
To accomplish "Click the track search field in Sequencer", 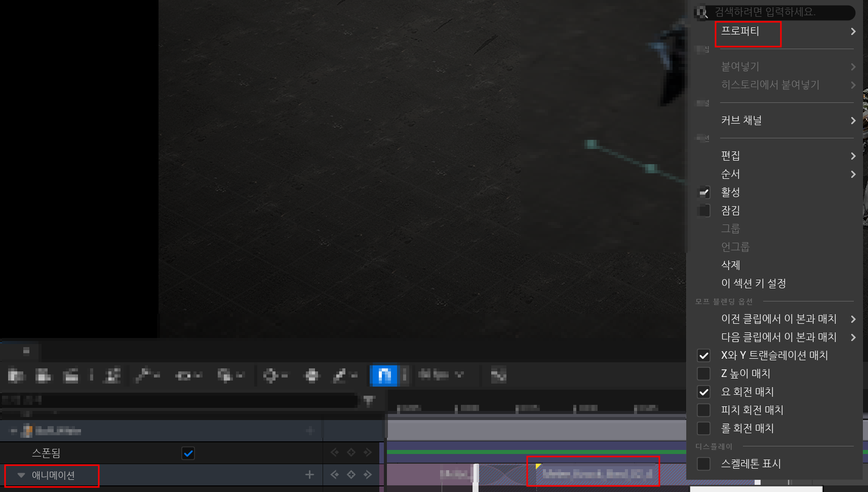I will pos(180,401).
